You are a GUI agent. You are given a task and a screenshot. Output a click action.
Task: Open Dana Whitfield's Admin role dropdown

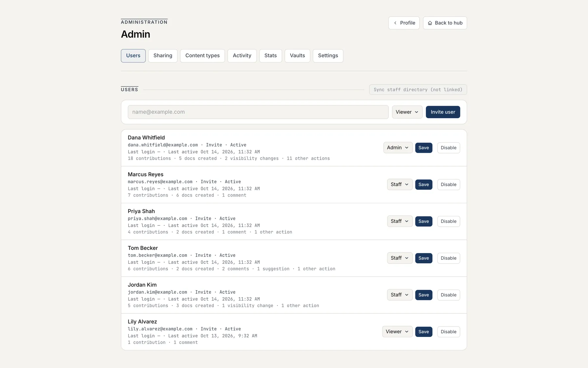[398, 148]
